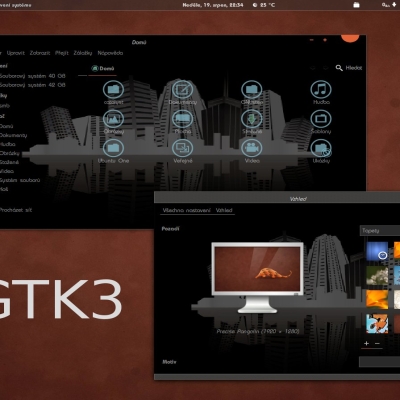Image resolution: width=400 pixels, height=400 pixels.
Task: Click the monitor wallpaper preview
Action: [x=257, y=277]
